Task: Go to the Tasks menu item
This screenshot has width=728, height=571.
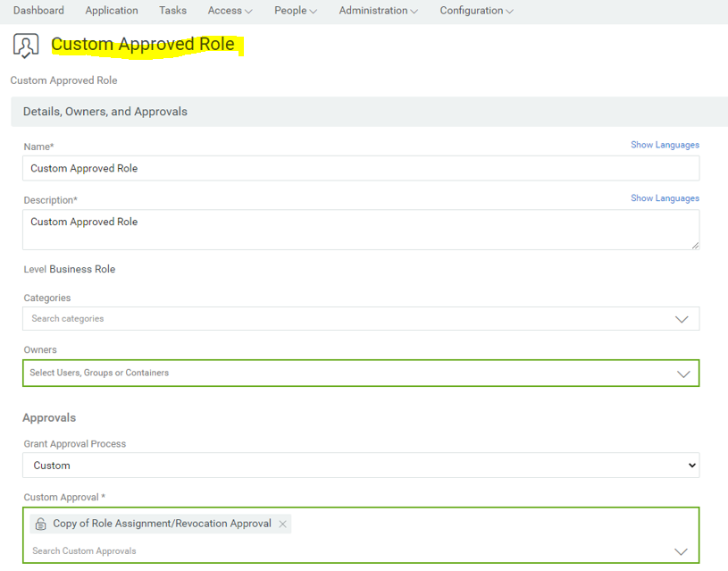Action: pyautogui.click(x=172, y=11)
